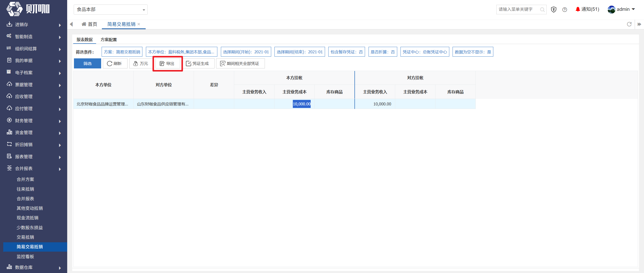Open the admin user menu
Screen dimensions: 644x273
621,9
